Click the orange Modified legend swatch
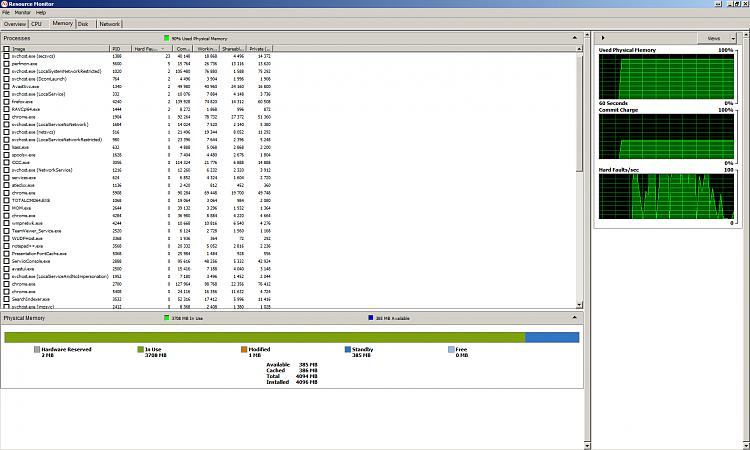750x450 pixels. point(244,350)
